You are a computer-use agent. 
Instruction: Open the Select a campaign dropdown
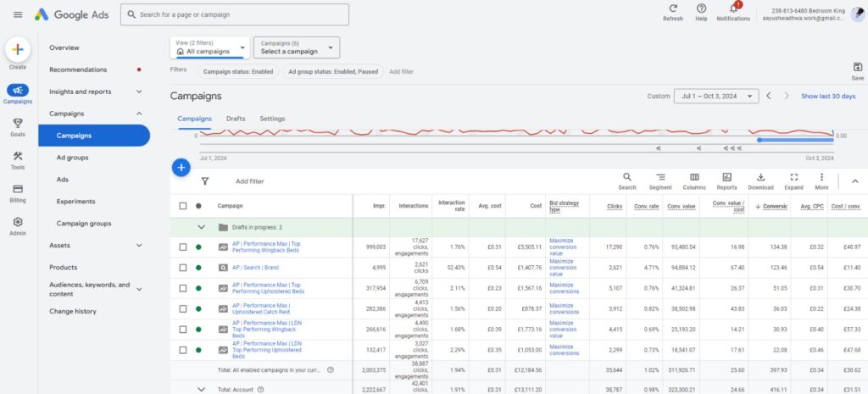[x=296, y=47]
